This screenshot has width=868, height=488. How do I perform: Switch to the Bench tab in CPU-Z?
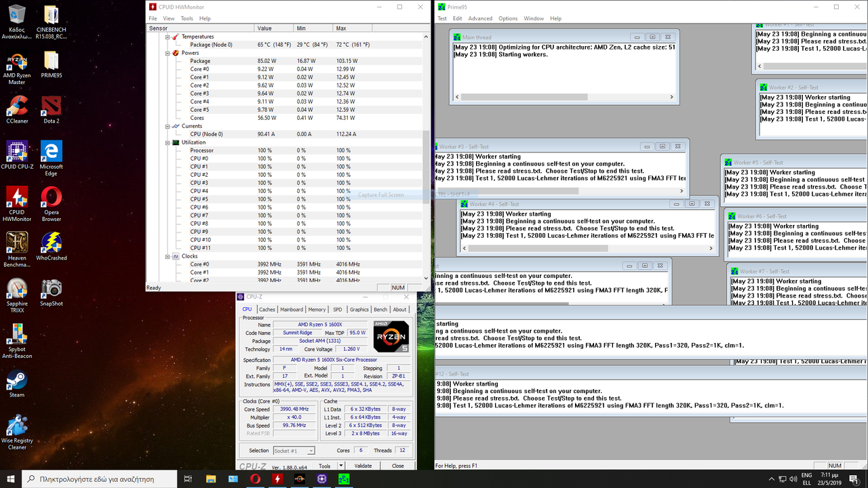[x=380, y=310]
